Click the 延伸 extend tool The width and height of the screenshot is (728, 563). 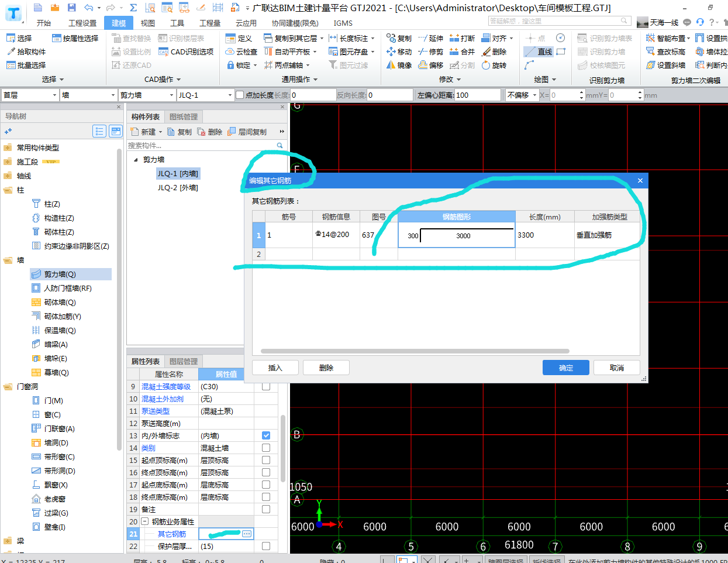(430, 38)
